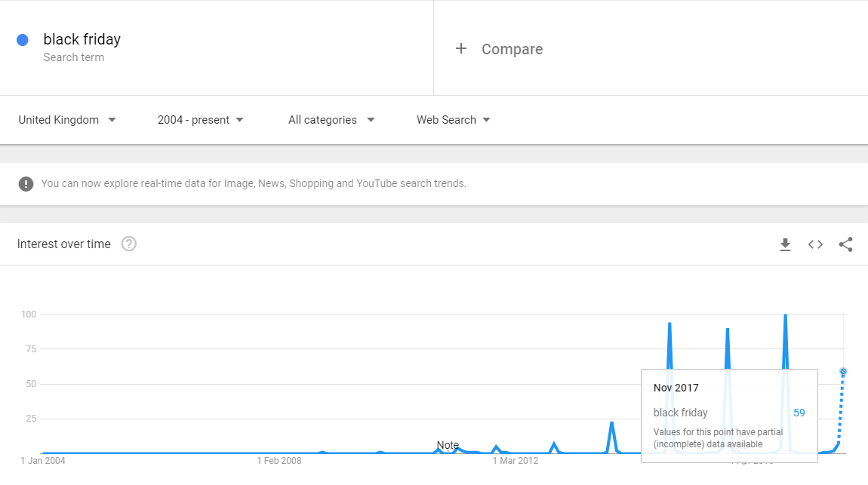This screenshot has width=868, height=485.
Task: Share the interest over time chart
Action: click(845, 244)
